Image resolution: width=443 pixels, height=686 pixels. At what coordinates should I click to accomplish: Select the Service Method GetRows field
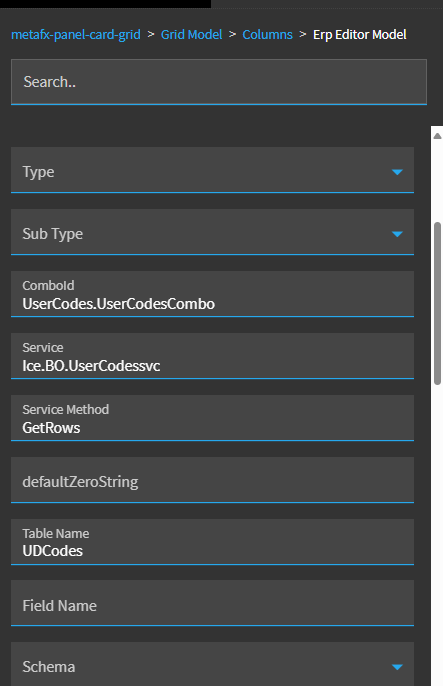[x=213, y=418]
